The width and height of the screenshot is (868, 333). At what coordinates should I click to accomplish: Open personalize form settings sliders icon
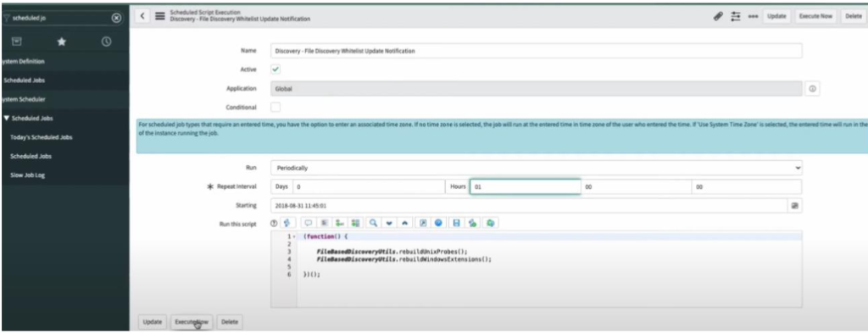tap(736, 17)
